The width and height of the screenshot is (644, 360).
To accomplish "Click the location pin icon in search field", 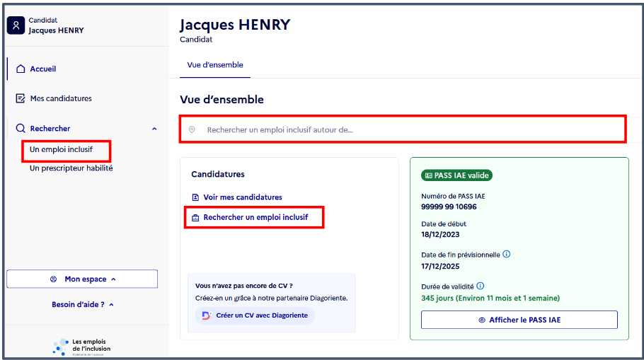I will point(192,129).
